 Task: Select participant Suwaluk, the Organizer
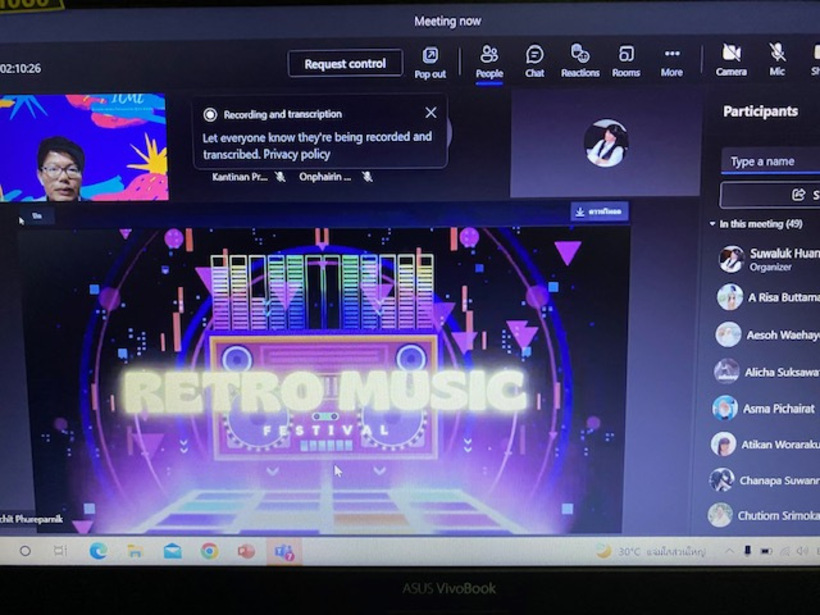point(770,259)
